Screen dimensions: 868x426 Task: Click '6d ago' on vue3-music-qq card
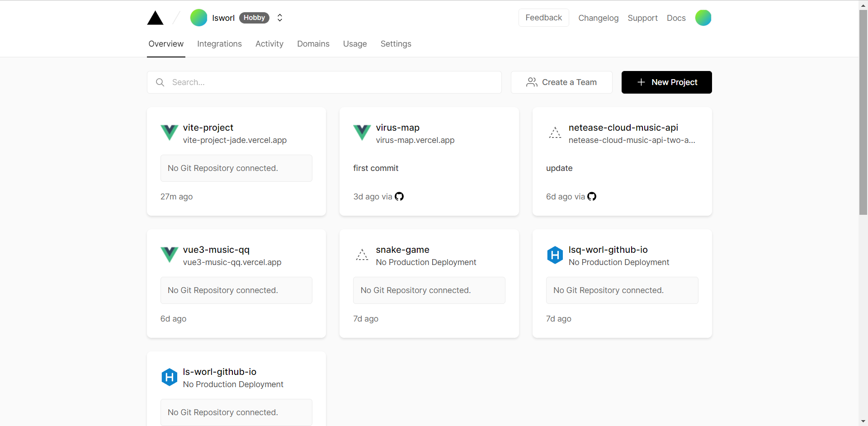coord(173,319)
